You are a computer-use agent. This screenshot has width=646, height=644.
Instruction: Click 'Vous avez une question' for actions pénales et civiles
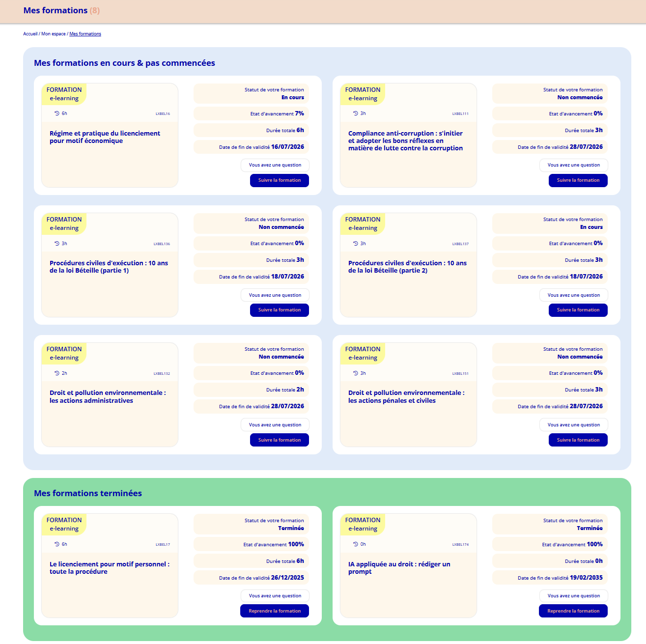pyautogui.click(x=573, y=425)
